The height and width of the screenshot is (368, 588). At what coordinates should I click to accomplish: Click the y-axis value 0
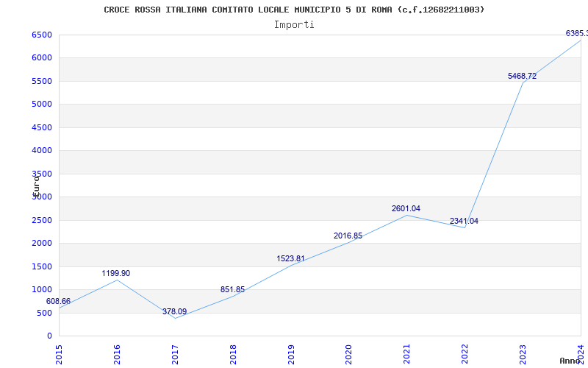pos(49,336)
